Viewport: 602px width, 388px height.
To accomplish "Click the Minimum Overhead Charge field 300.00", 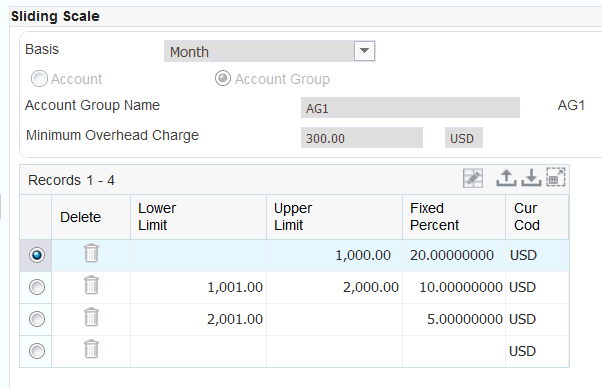I will point(362,138).
